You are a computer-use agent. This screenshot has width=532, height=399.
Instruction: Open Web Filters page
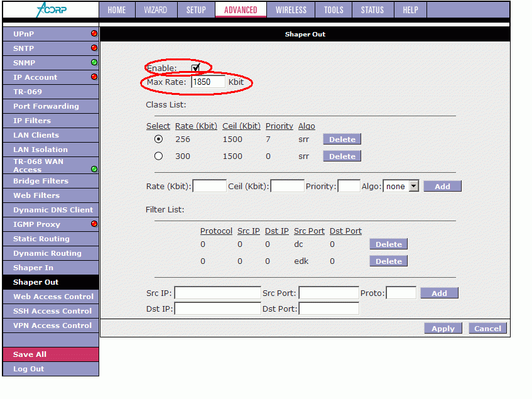click(50, 195)
